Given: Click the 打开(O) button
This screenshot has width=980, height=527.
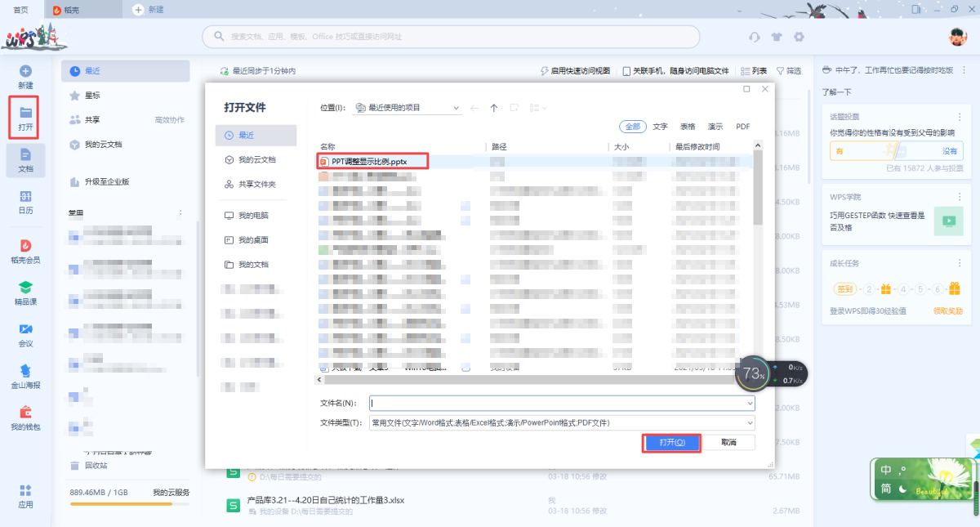Looking at the screenshot, I should tap(671, 442).
